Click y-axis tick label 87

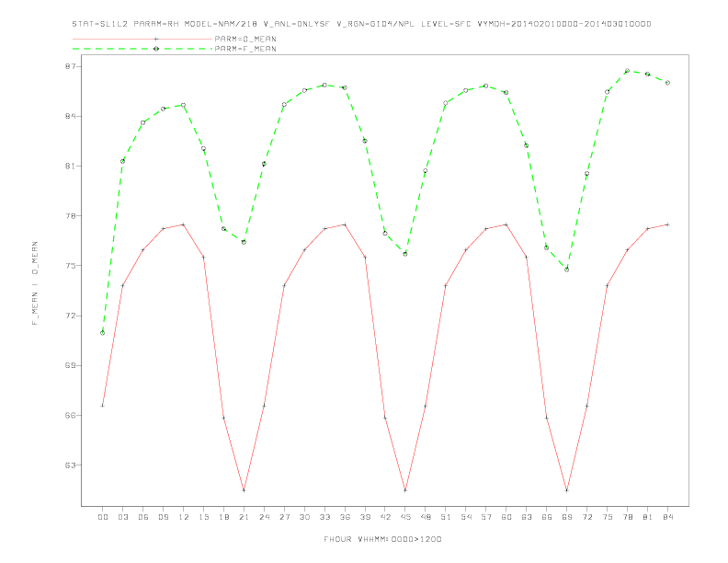pyautogui.click(x=70, y=66)
